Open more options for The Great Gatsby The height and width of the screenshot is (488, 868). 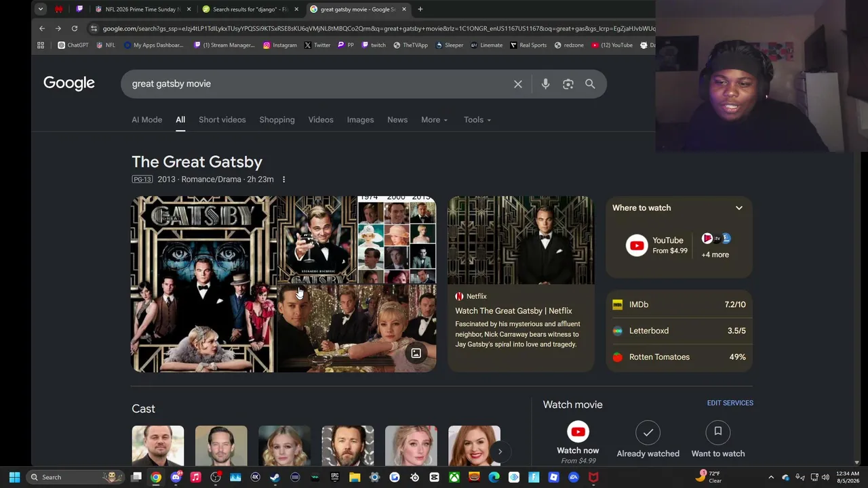click(x=283, y=180)
